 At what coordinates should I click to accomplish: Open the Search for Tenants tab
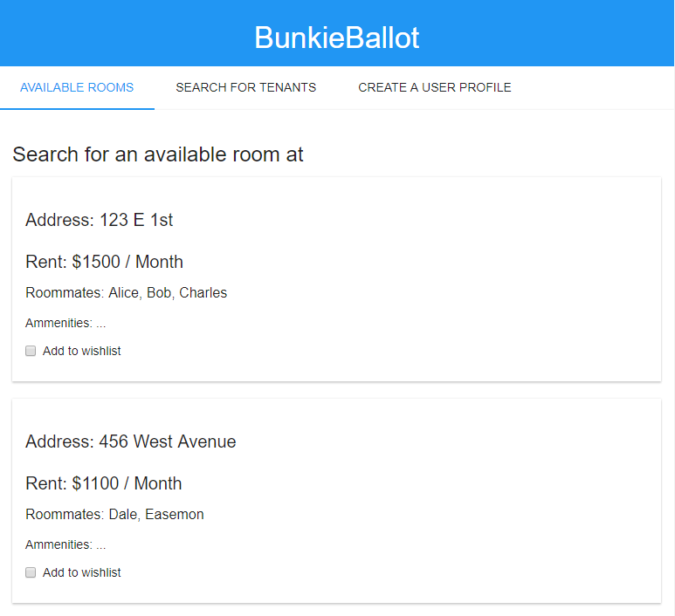(x=245, y=87)
